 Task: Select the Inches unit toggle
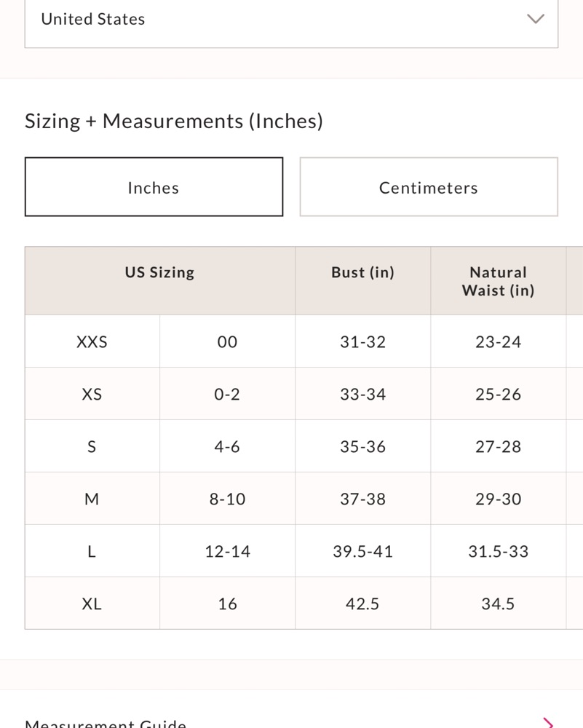coord(154,186)
